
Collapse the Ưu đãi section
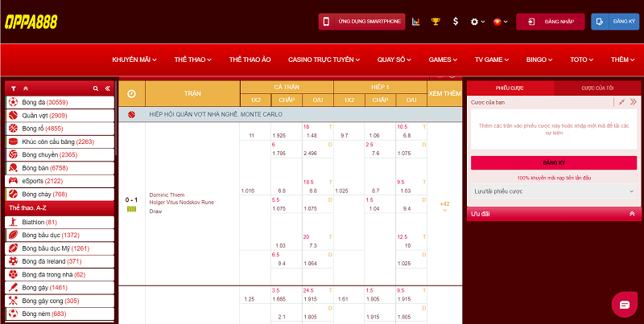click(x=632, y=214)
